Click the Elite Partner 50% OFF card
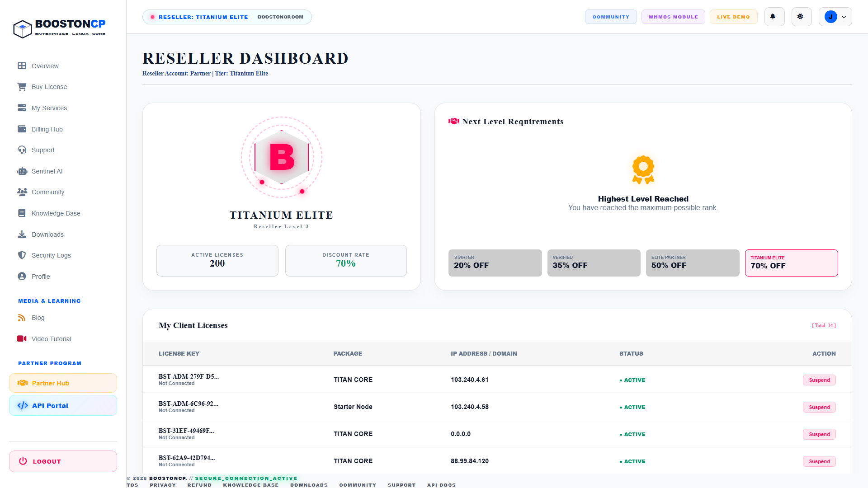This screenshot has height=488, width=868. tap(693, 263)
